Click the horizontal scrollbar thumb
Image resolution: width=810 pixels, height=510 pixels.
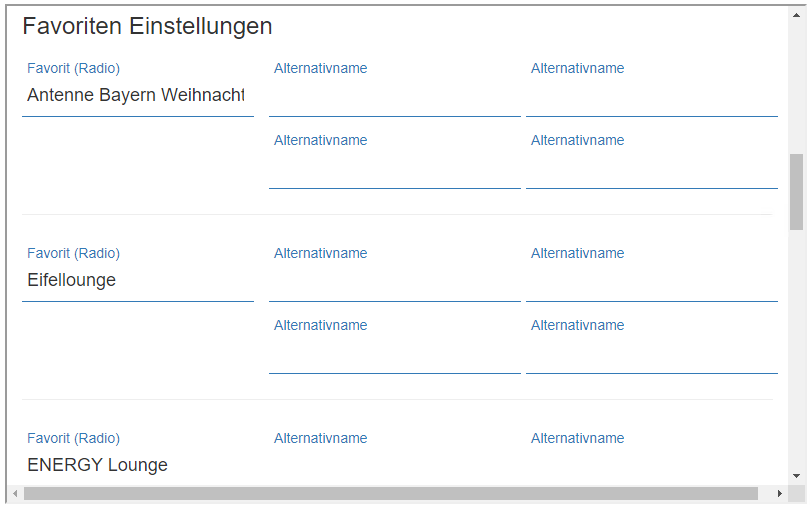(x=390, y=493)
